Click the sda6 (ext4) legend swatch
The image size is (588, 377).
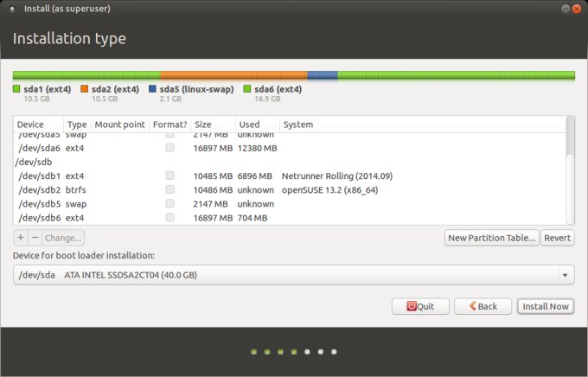pyautogui.click(x=247, y=88)
